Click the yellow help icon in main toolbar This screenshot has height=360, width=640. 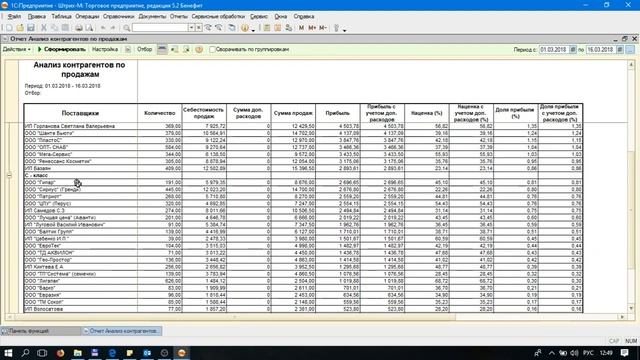click(x=244, y=28)
